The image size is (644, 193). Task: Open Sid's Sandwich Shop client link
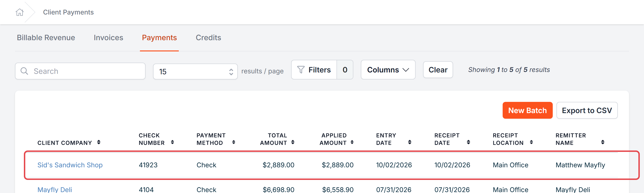click(70, 165)
